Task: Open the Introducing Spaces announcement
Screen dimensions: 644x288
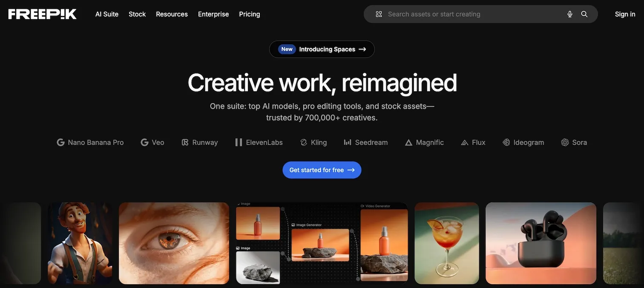Action: pos(322,49)
